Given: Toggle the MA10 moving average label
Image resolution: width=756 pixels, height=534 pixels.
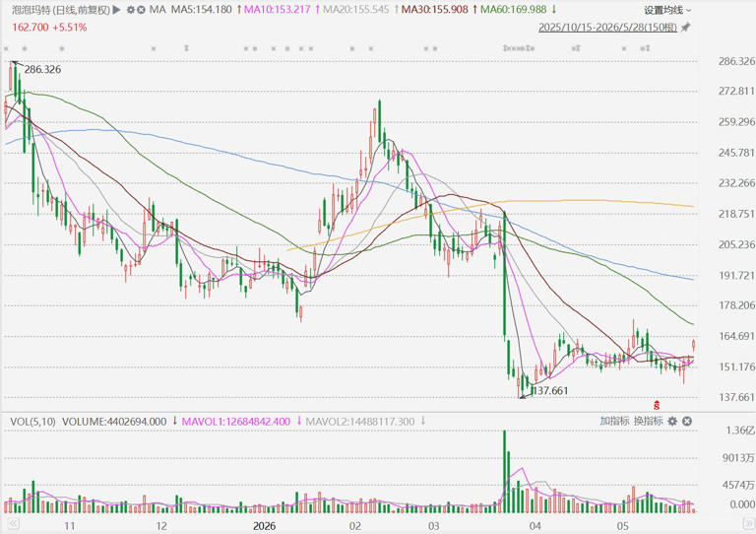Looking at the screenshot, I should (278, 10).
